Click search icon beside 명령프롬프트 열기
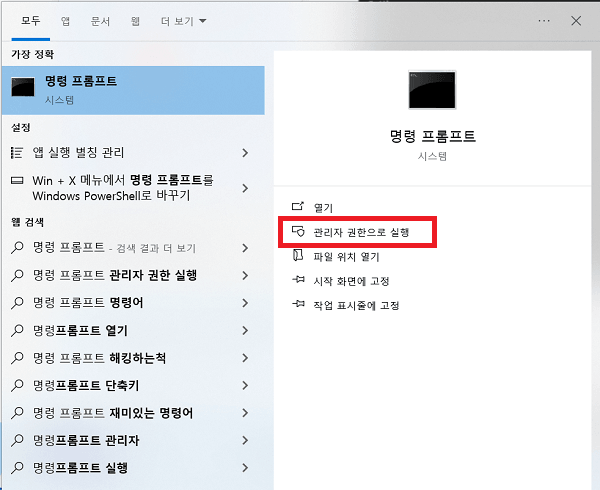600x490 pixels. point(17,330)
